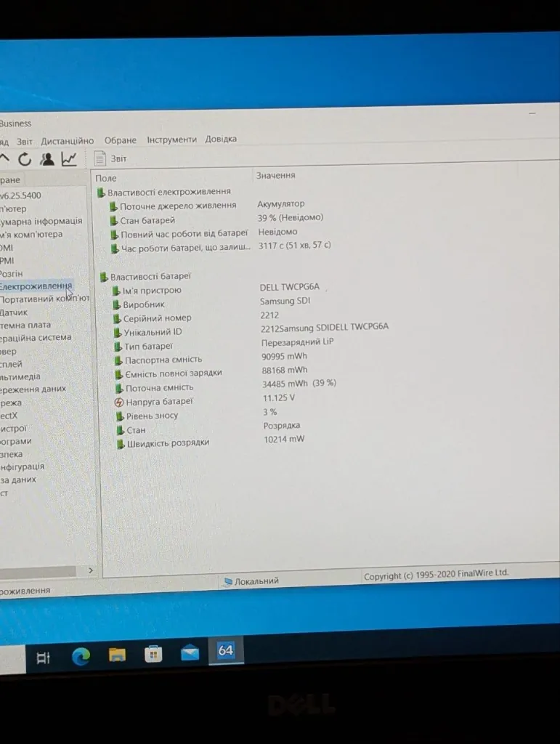Screen dimensions: 560x744
Task: Open the user profile toolbar icon
Action: (47, 159)
